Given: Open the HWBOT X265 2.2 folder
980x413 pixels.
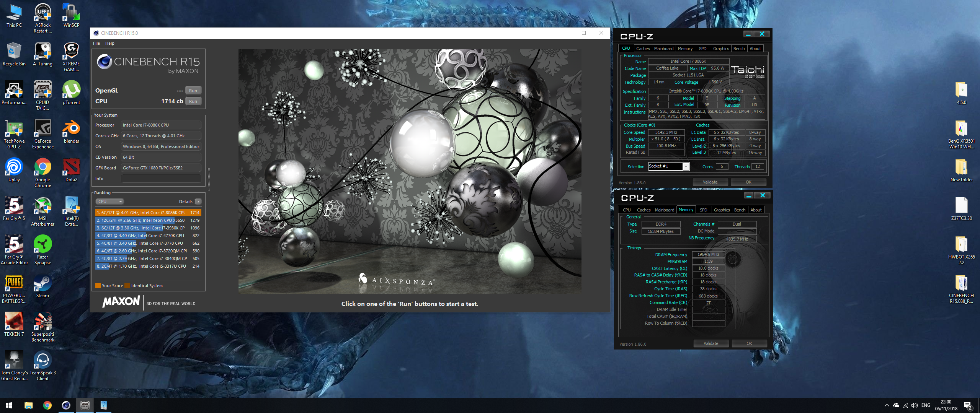Looking at the screenshot, I should tap(961, 250).
